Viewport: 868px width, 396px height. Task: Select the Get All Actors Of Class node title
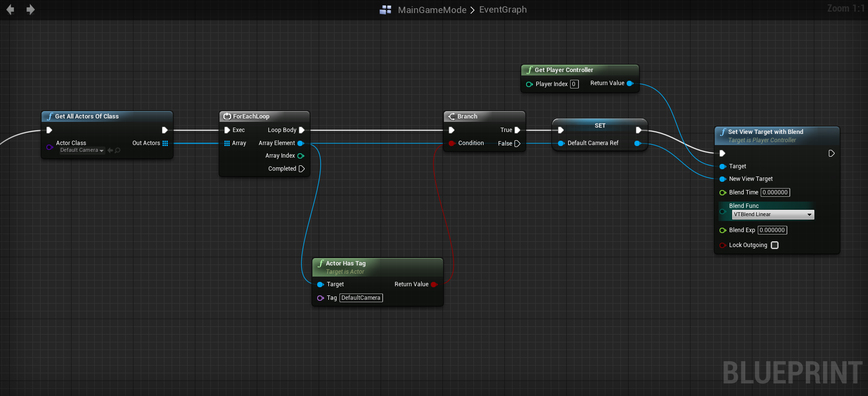pos(87,117)
